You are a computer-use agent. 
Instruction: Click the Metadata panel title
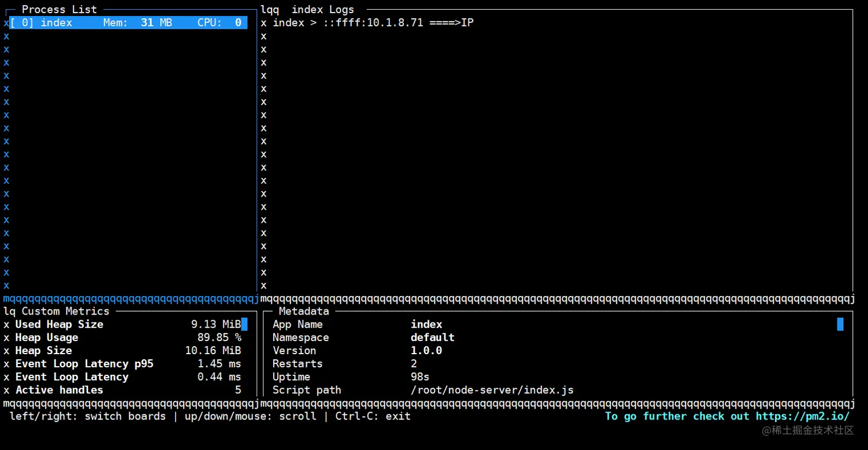coord(304,311)
